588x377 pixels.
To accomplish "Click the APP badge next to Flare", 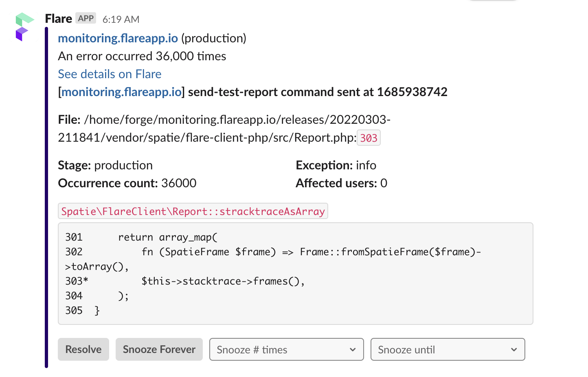I will pos(86,18).
